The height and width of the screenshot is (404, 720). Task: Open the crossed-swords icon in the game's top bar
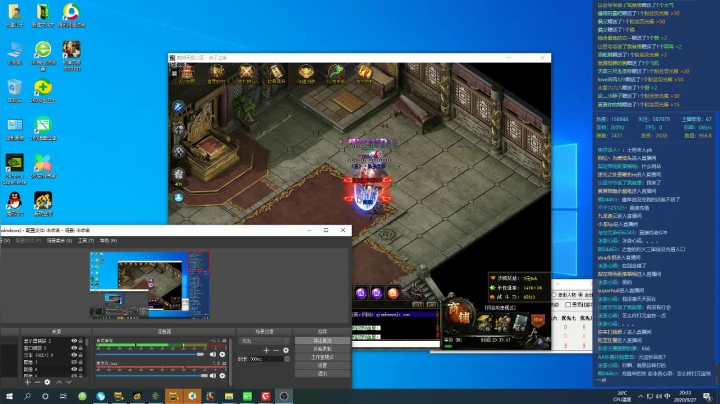[x=246, y=73]
